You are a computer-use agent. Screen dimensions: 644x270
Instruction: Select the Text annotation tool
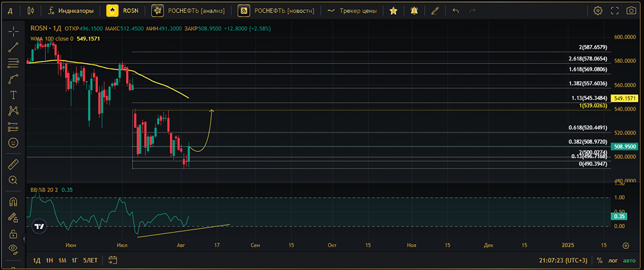click(x=13, y=94)
